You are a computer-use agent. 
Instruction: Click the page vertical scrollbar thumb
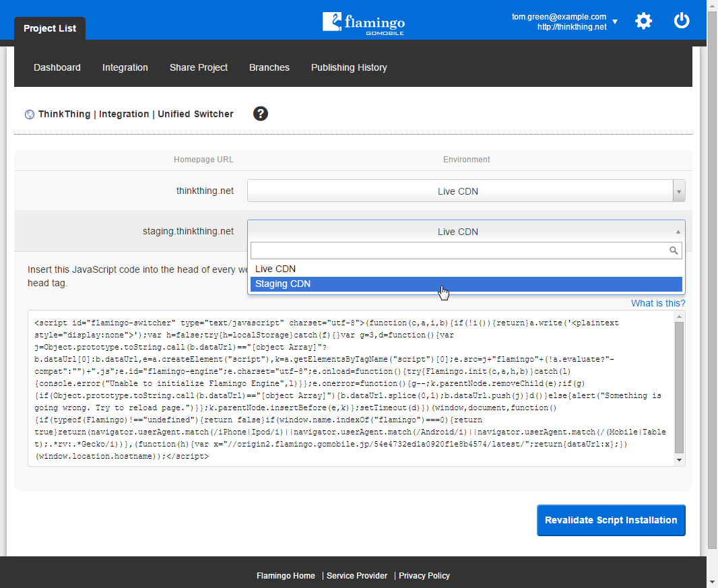pyautogui.click(x=712, y=280)
